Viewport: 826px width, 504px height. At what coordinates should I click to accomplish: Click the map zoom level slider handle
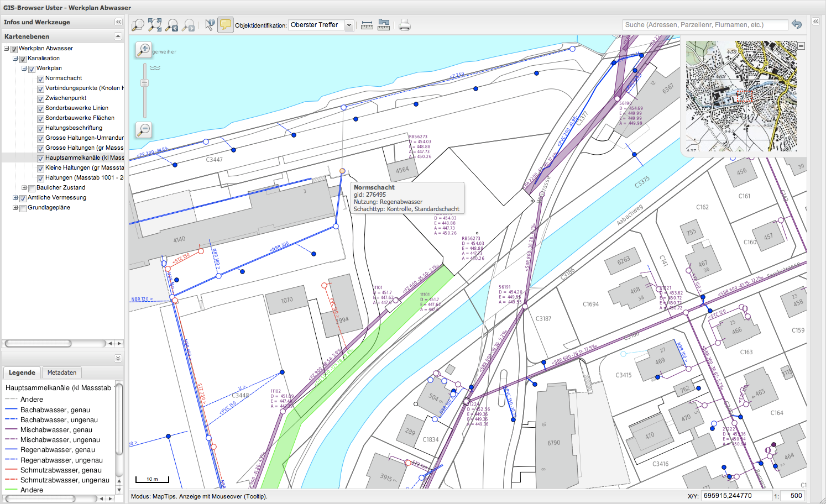pos(144,83)
